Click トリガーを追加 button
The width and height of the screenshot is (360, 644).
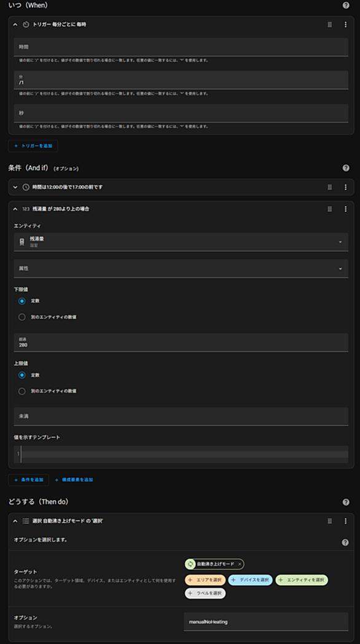coord(33,146)
